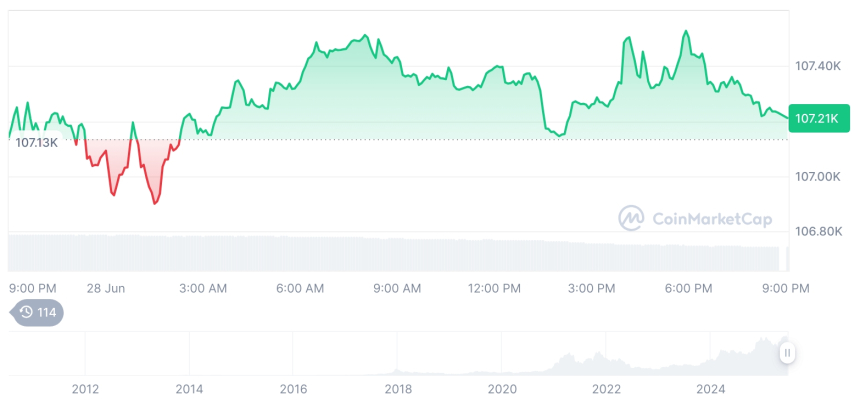Select the 2020 year on the navigator
860x401 pixels.
tap(502, 388)
